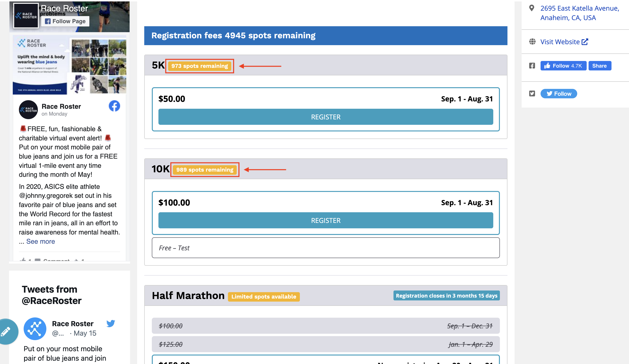Click the Follow Page button on the Facebook widget

(x=65, y=21)
